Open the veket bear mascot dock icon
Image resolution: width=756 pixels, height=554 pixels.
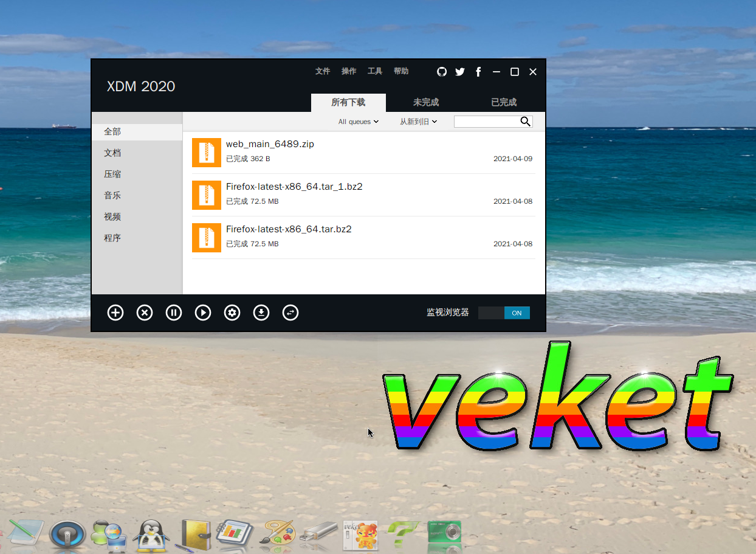tap(360, 535)
